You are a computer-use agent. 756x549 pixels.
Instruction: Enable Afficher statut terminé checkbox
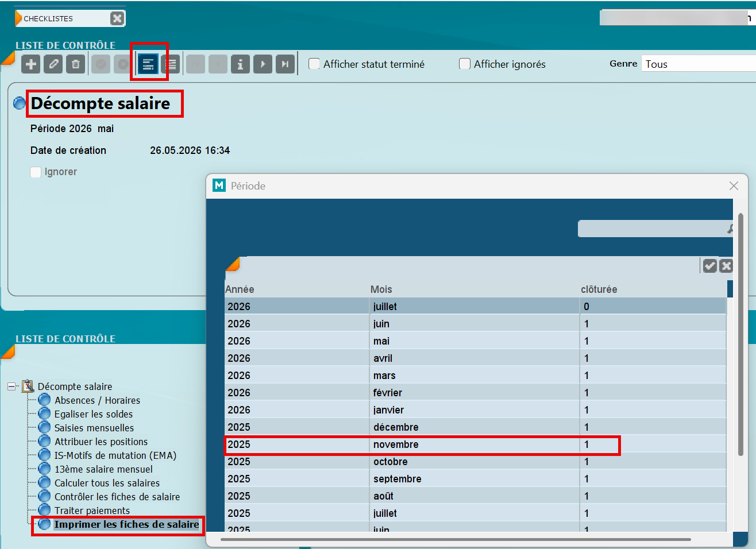(314, 64)
